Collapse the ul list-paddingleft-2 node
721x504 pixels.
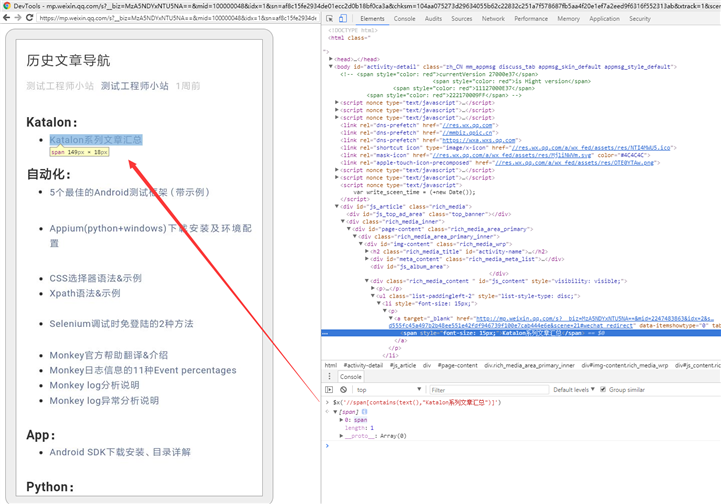tap(373, 296)
